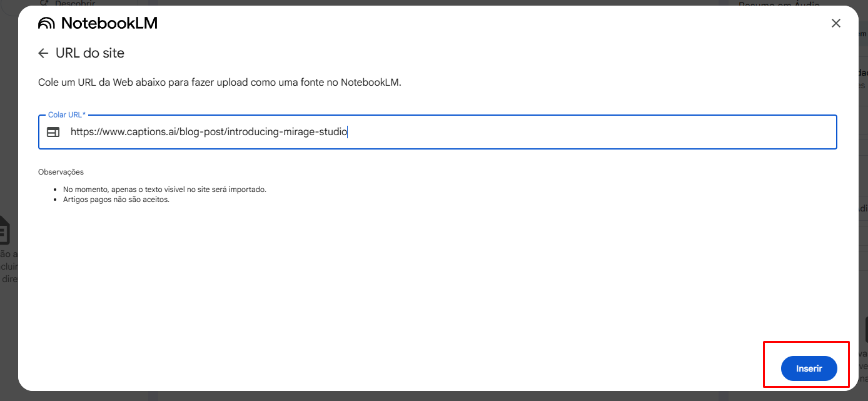This screenshot has height=401, width=868.
Task: Click the Inserir button
Action: click(809, 368)
